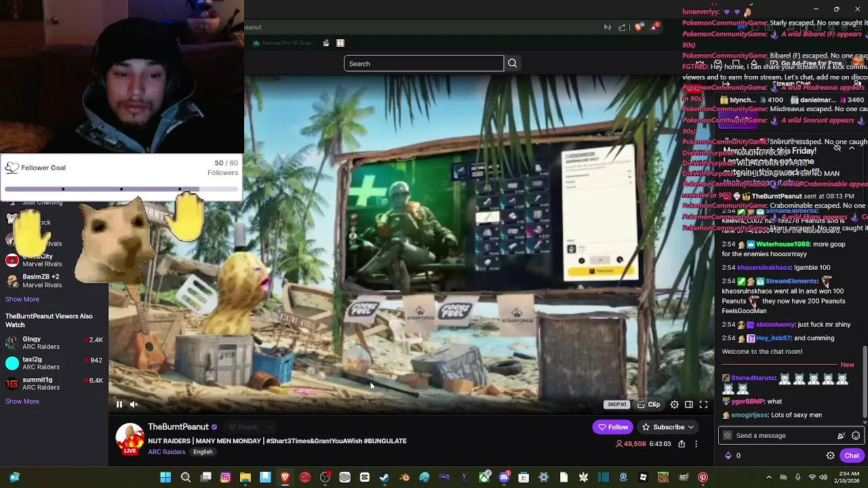Open Windows Settings gear in taskbar
This screenshot has width=868, height=488.
(x=544, y=477)
